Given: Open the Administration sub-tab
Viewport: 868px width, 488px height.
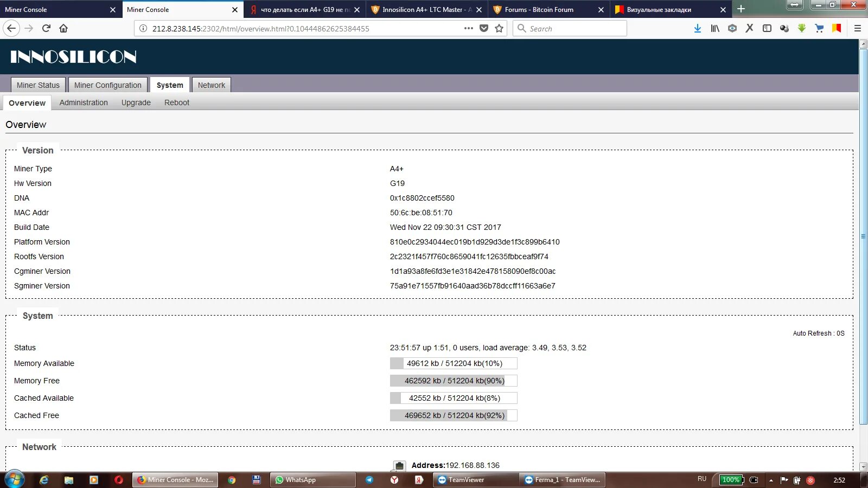Looking at the screenshot, I should [84, 102].
